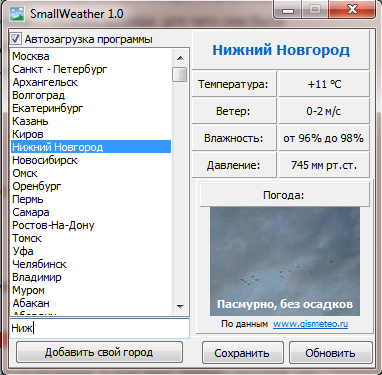The height and width of the screenshot is (375, 382).
Task: Select Киров in the city list
Action: (91, 134)
